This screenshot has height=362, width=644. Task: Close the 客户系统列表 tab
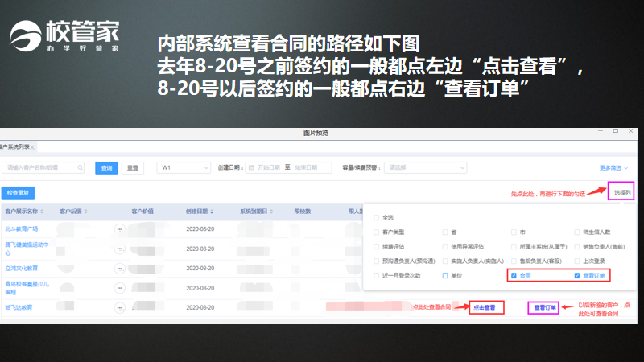32,147
